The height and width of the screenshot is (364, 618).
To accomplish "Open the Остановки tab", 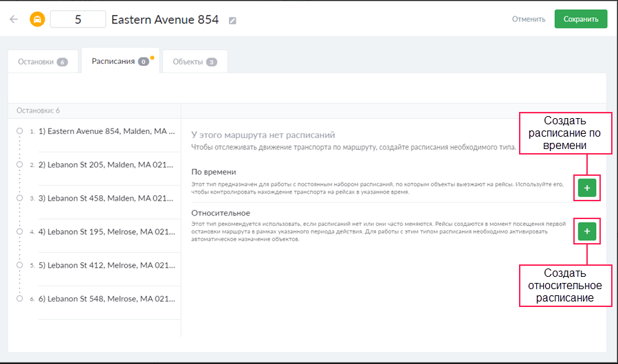I will click(43, 62).
